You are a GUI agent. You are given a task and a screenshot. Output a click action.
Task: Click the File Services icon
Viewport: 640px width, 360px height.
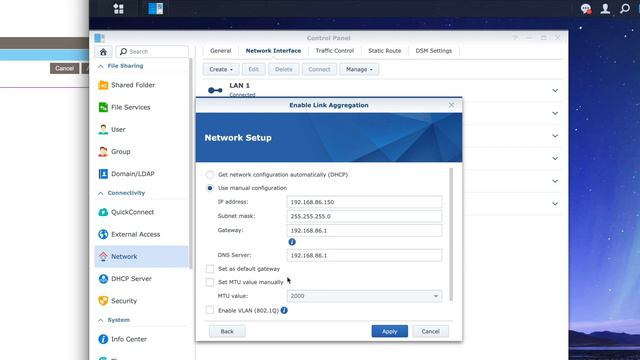click(103, 107)
